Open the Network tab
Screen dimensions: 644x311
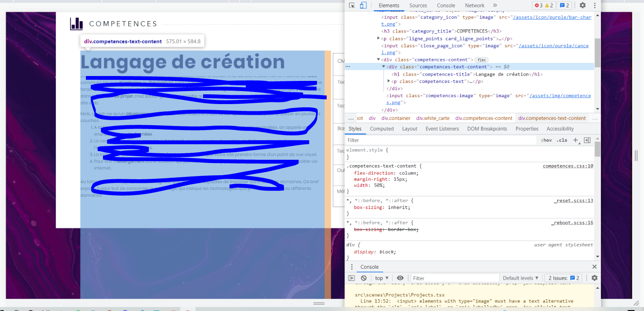[x=475, y=5]
